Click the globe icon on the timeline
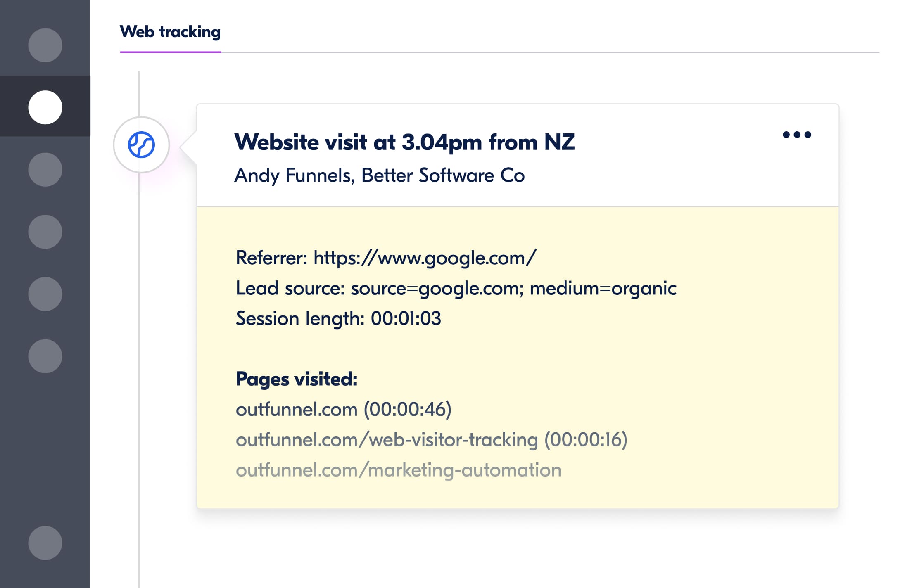 pos(141,145)
